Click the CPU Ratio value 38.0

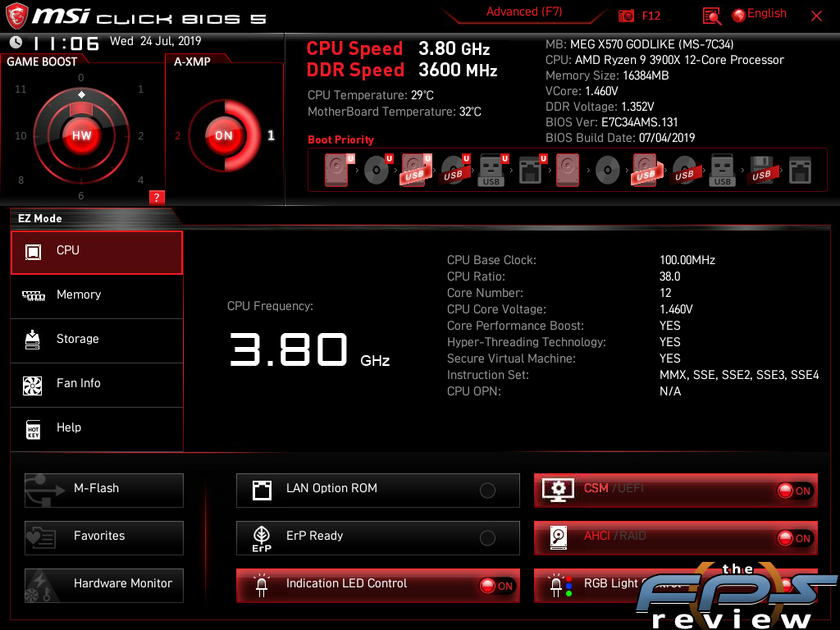click(x=669, y=276)
